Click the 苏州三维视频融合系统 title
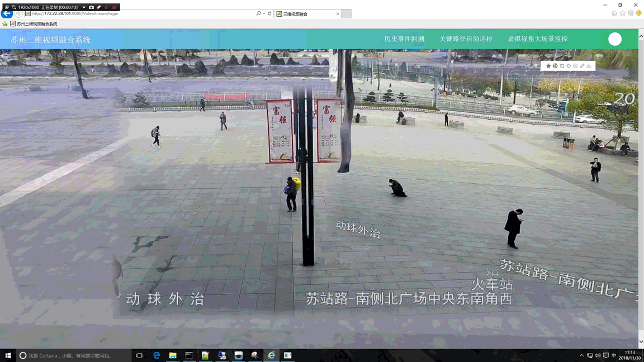This screenshot has width=644, height=362. (50, 40)
